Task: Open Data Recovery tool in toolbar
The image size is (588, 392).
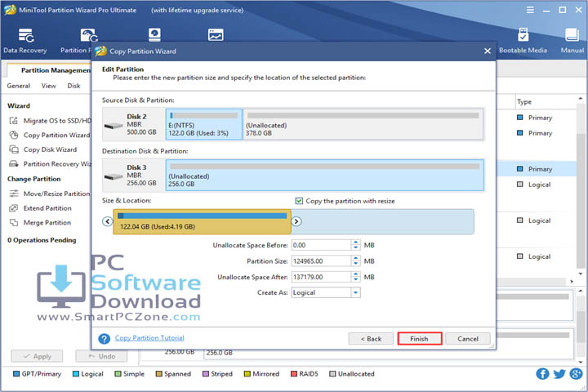Action: tap(25, 41)
